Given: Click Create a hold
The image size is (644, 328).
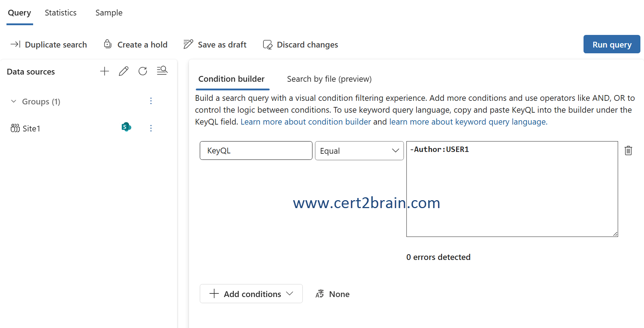Looking at the screenshot, I should pyautogui.click(x=136, y=45).
